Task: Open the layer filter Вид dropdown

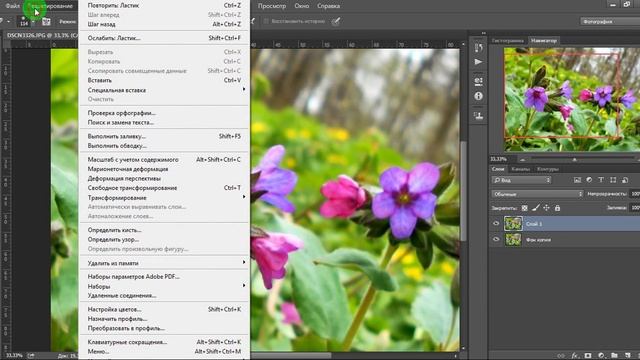Action: 521,180
